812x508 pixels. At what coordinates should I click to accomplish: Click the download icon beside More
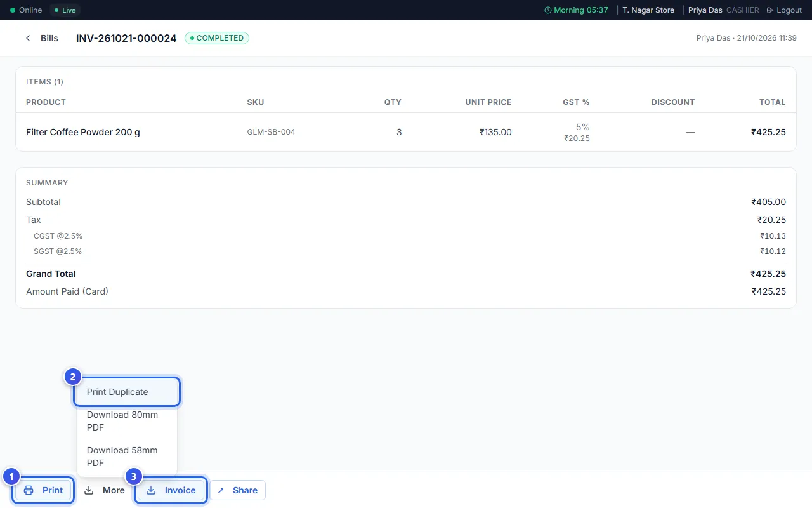89,490
